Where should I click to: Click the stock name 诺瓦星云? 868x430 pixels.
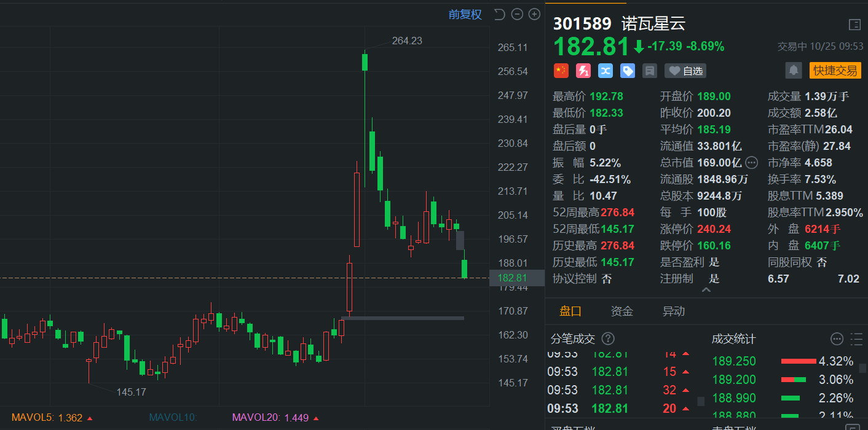(653, 24)
